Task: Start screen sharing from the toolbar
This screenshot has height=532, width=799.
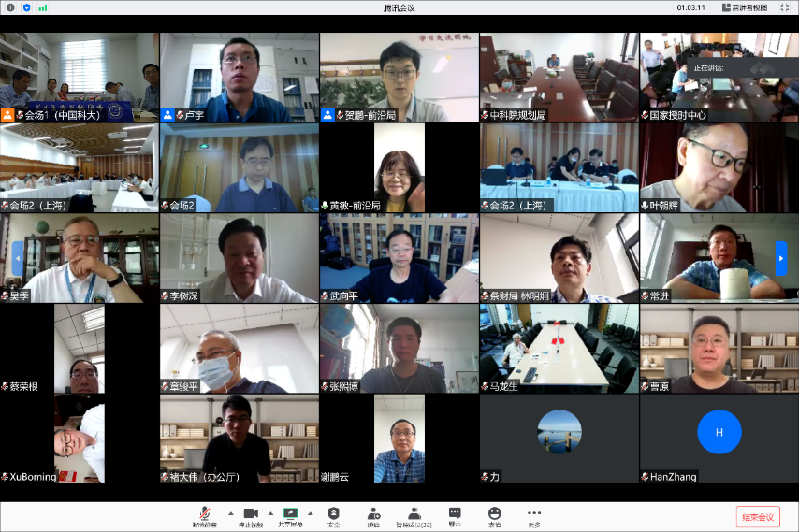Action: [291, 515]
